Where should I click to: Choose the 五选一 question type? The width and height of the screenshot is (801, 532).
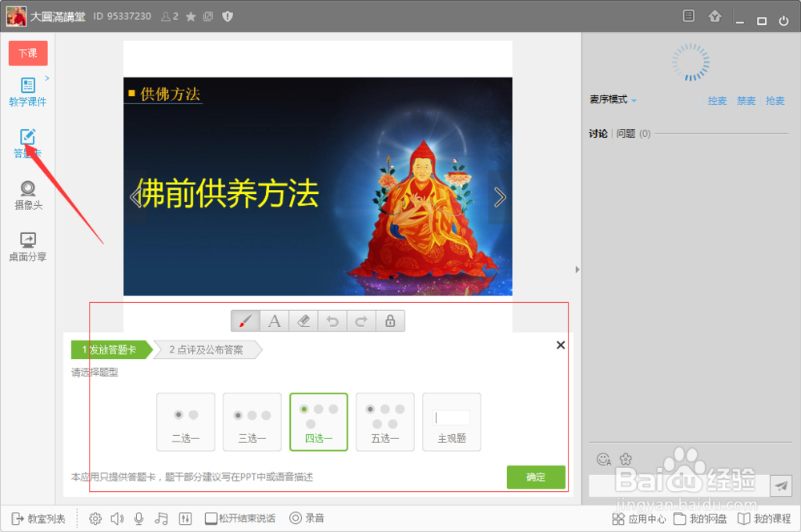[385, 422]
